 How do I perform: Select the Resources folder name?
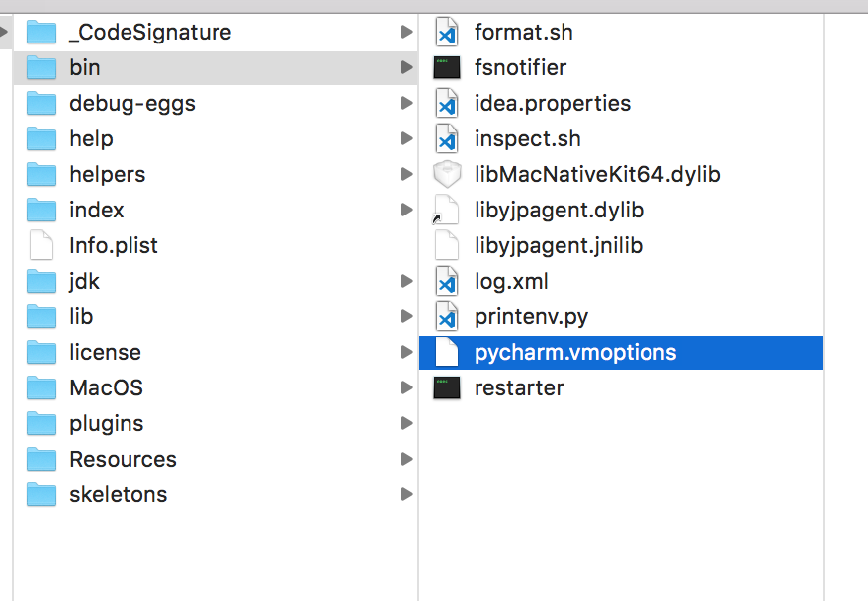tap(123, 460)
